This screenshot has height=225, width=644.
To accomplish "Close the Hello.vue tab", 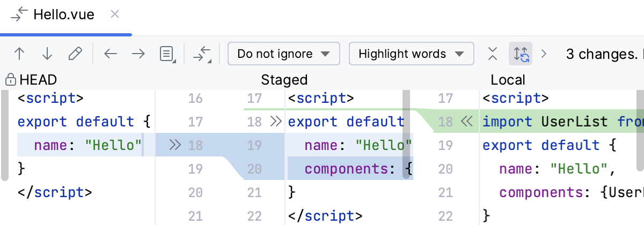I will 114,14.
